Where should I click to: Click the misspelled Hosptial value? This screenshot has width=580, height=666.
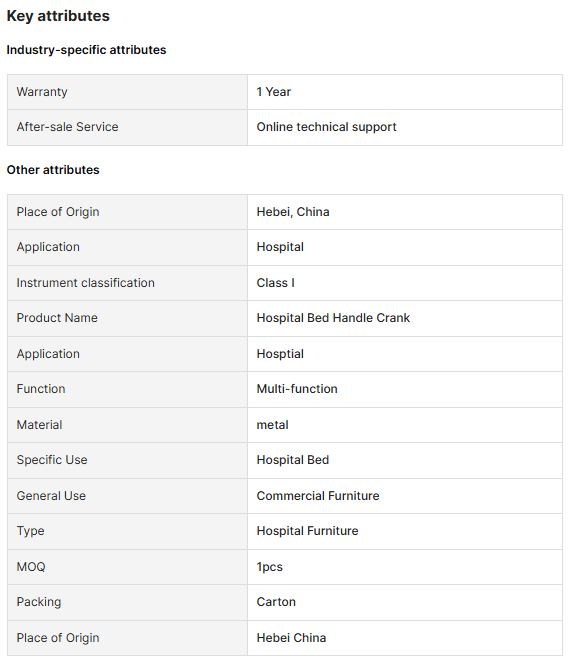click(280, 354)
